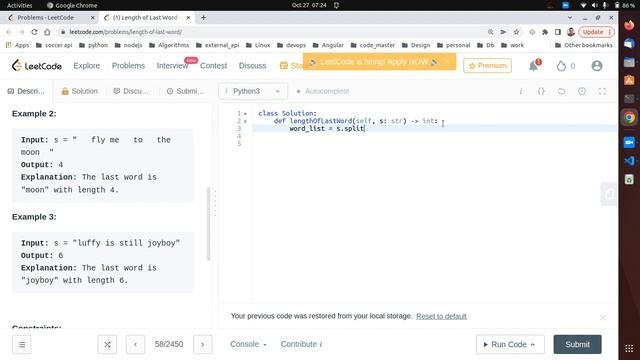Viewport: 640px width, 360px height.
Task: Open Chrome extensions puzzle icon
Action: click(x=545, y=32)
